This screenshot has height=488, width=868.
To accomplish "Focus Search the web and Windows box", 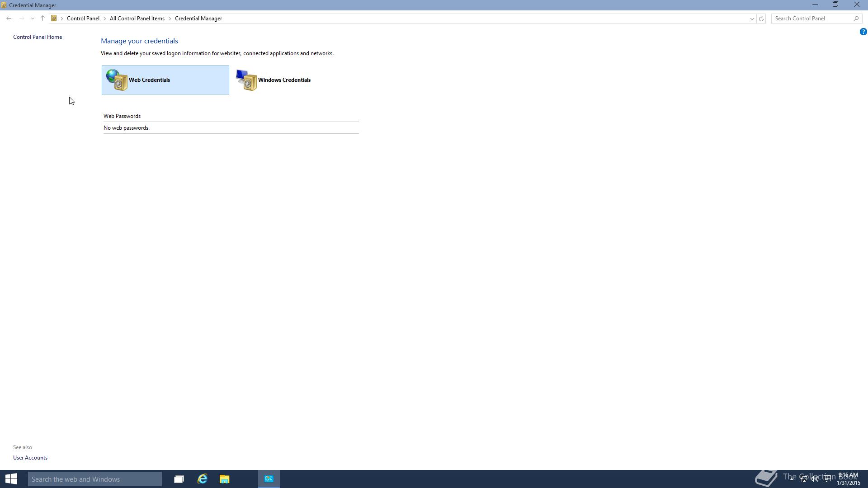I will (x=95, y=479).
